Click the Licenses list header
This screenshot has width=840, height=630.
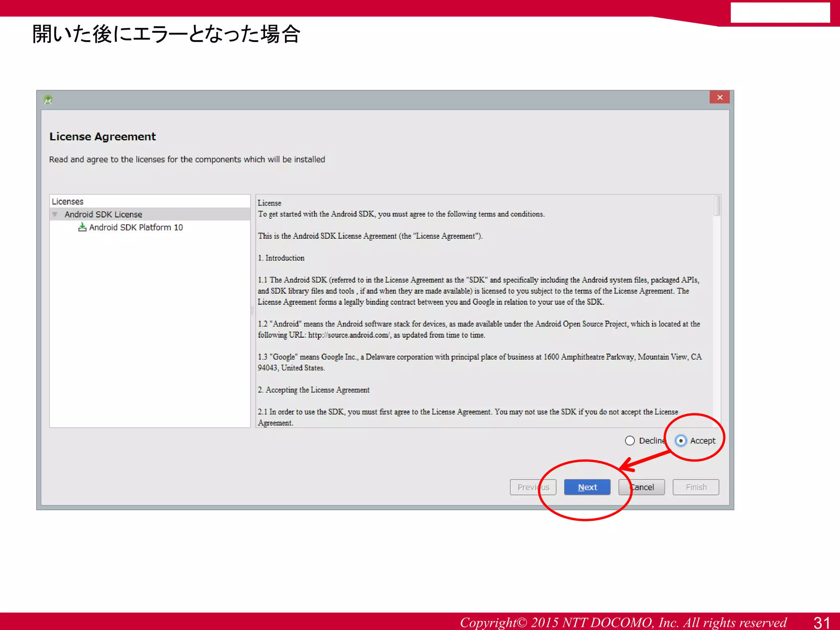(150, 201)
